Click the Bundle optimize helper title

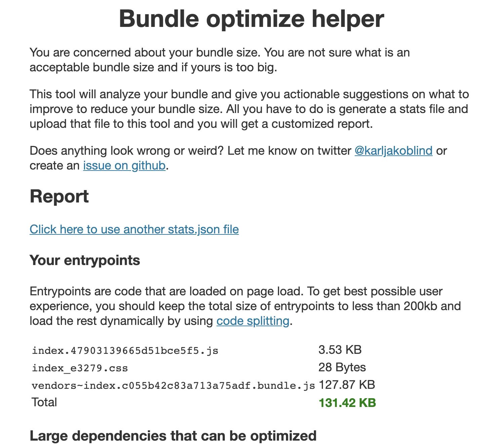click(x=251, y=18)
